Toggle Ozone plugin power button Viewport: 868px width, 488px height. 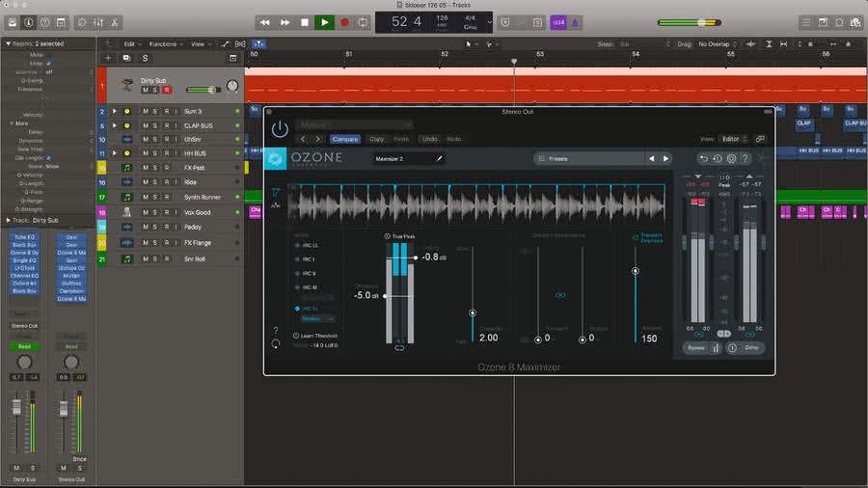click(280, 129)
